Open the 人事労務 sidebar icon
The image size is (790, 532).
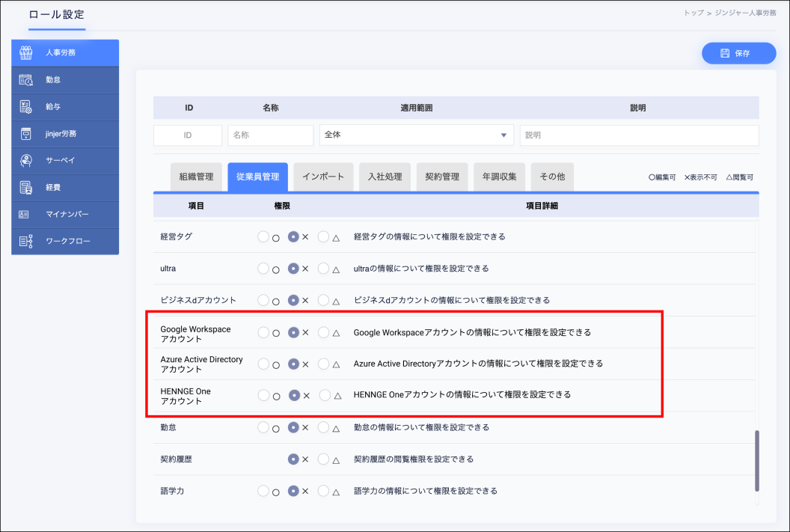[25, 52]
